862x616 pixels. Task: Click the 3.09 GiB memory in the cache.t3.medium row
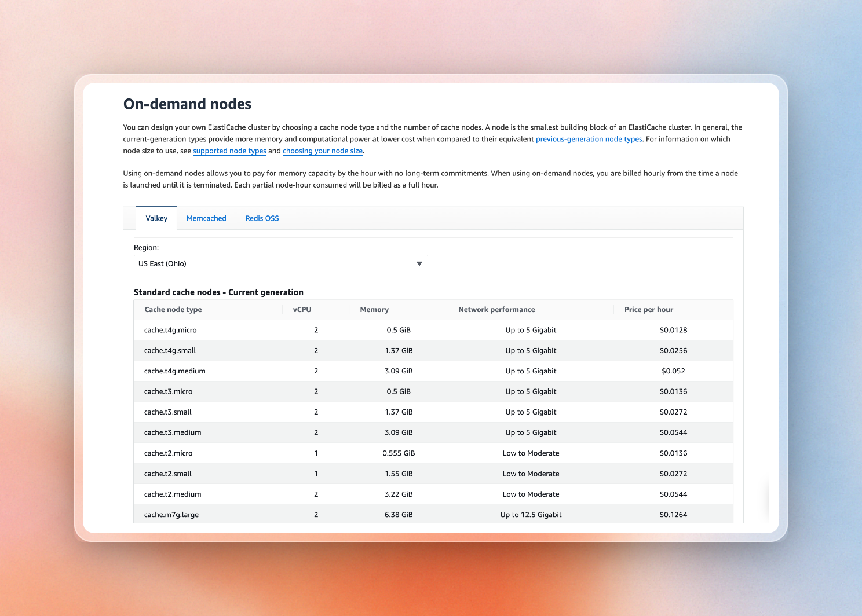tap(399, 432)
